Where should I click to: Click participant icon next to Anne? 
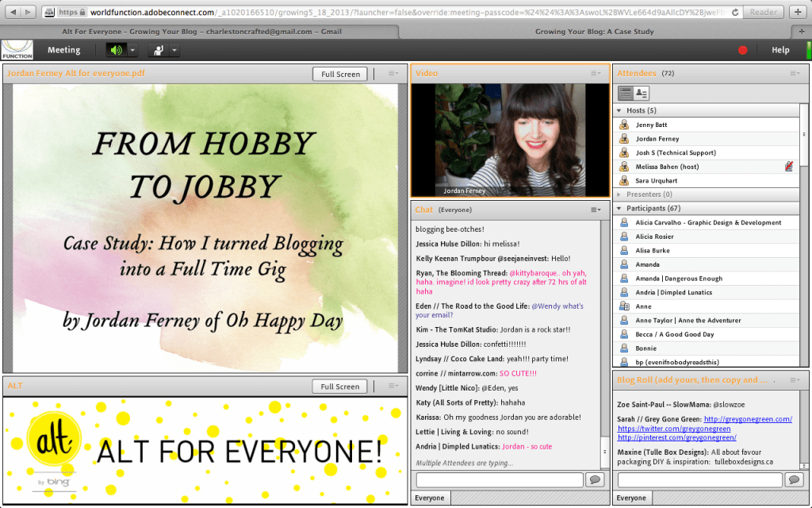[x=624, y=306]
